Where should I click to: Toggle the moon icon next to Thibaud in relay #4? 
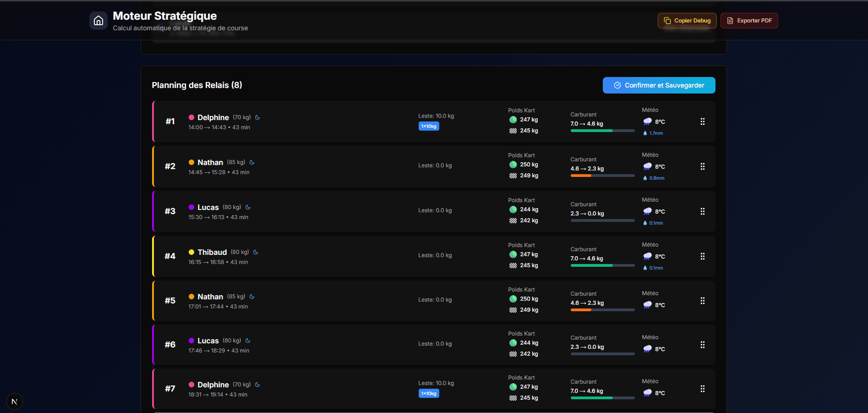[255, 252]
